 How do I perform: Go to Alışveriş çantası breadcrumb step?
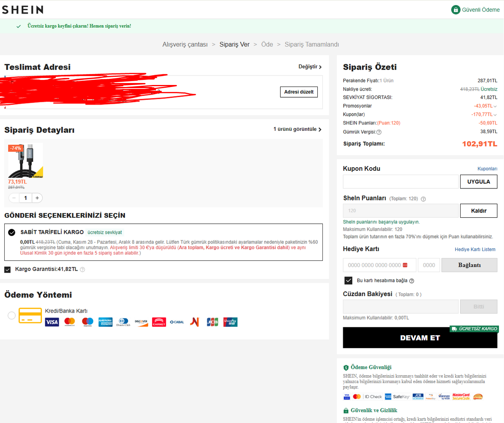point(185,45)
